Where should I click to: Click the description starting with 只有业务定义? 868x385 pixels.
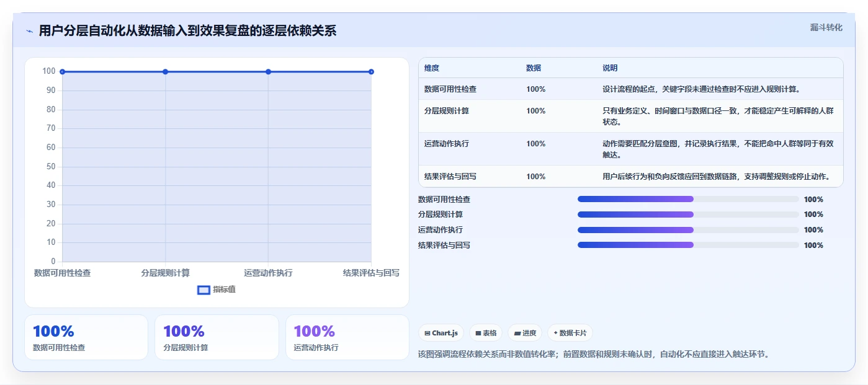[718, 117]
